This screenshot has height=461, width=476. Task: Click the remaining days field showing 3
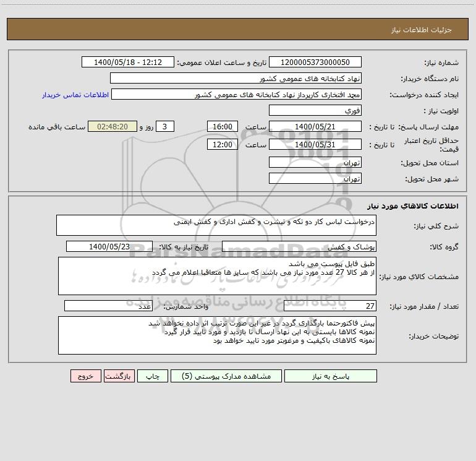165,127
